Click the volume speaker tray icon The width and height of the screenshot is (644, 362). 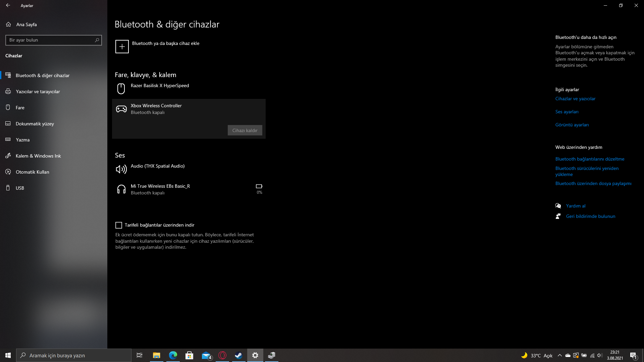pyautogui.click(x=600, y=355)
